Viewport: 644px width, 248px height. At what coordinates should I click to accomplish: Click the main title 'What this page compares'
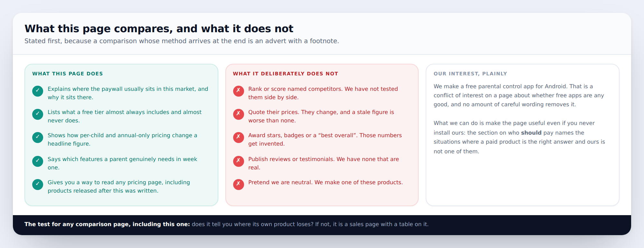click(159, 29)
